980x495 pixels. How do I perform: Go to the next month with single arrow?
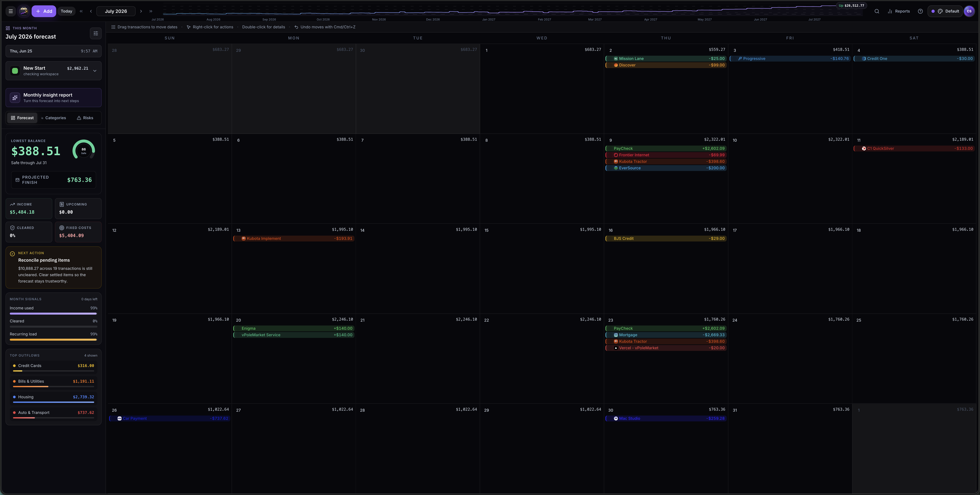coord(141,11)
